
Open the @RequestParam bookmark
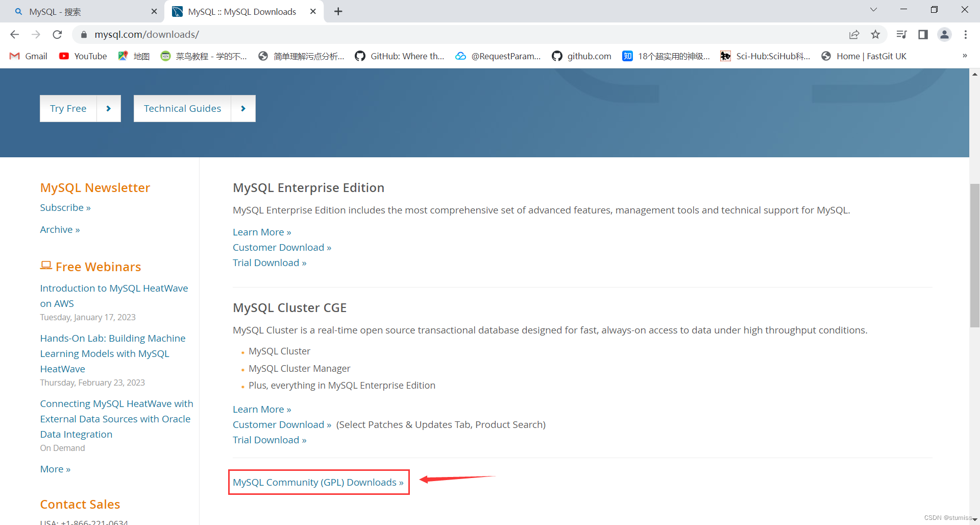(x=498, y=56)
